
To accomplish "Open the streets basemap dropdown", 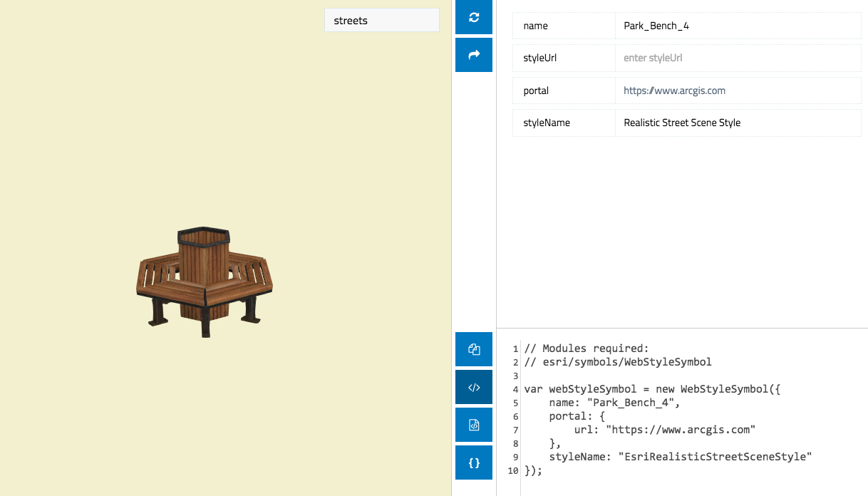I will click(x=382, y=21).
